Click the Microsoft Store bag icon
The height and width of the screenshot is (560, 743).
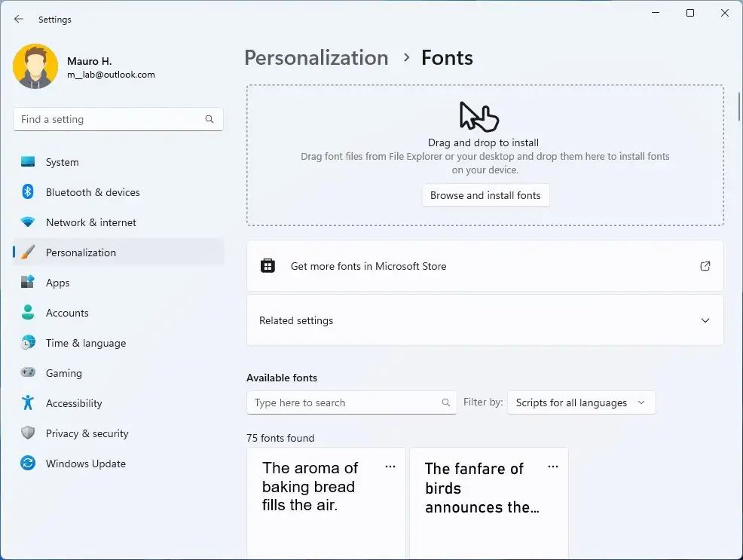(268, 266)
